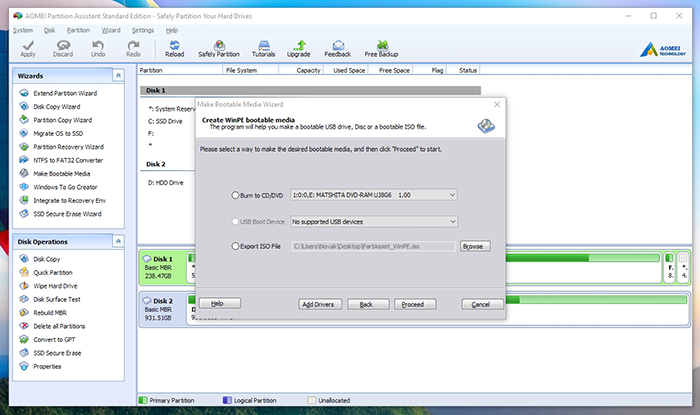This screenshot has width=700, height=415.
Task: Click the Redo arrow icon
Action: (133, 49)
